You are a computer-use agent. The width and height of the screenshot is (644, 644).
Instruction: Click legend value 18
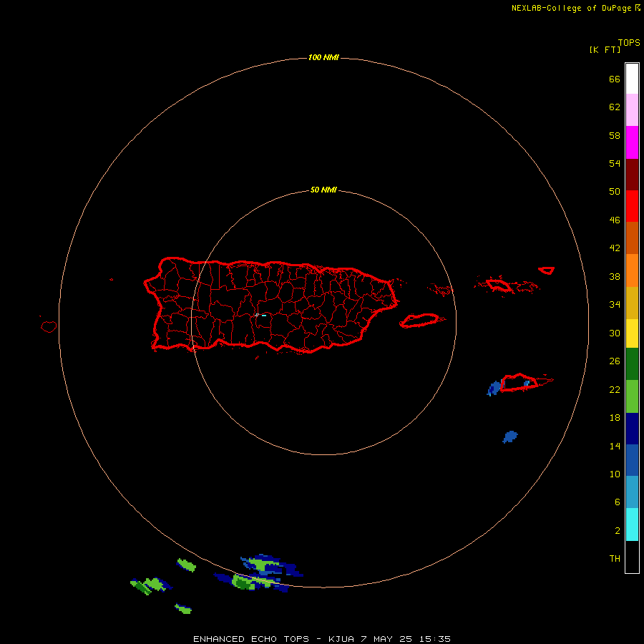(615, 418)
